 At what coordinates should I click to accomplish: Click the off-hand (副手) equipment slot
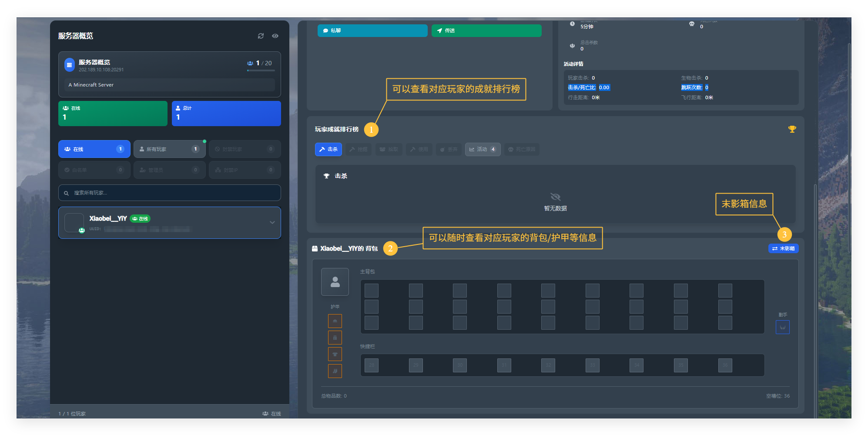point(782,327)
